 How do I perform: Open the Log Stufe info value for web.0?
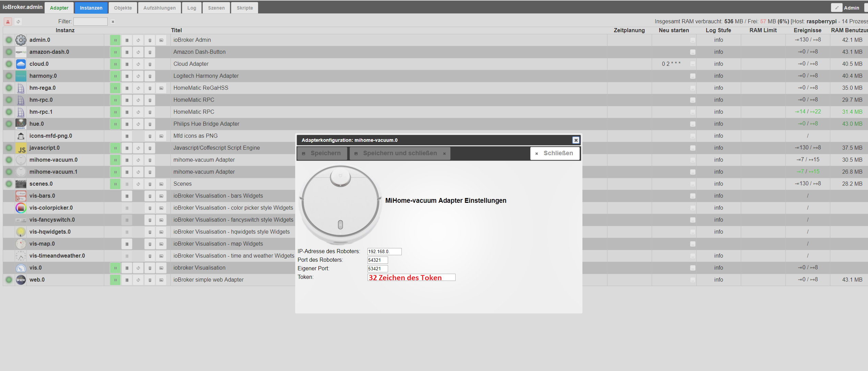click(x=719, y=280)
